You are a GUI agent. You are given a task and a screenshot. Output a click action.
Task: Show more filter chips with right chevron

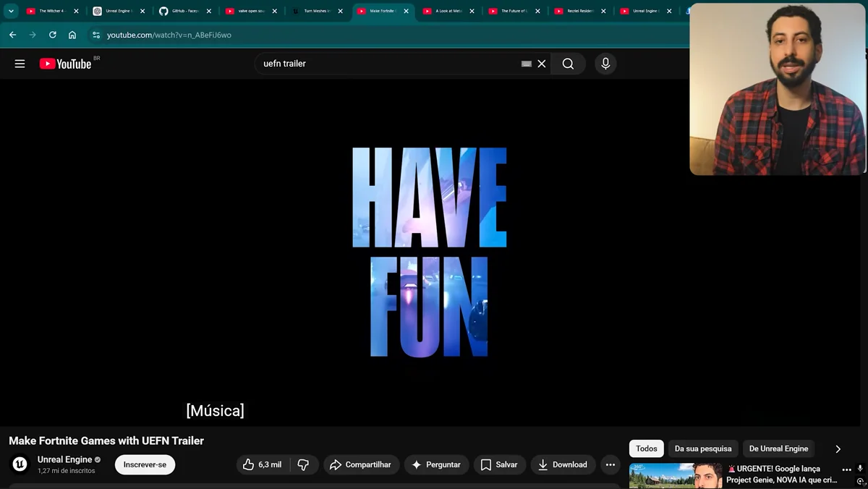coord(838,449)
